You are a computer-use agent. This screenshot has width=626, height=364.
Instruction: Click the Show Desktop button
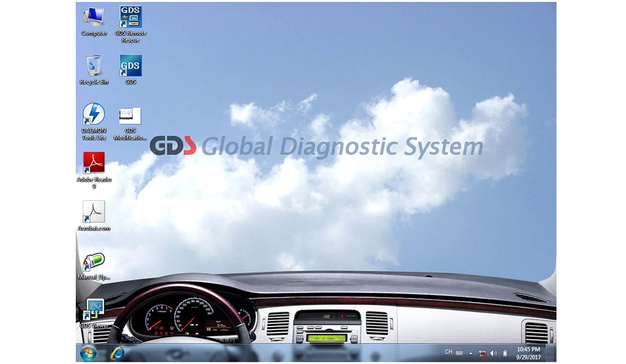pyautogui.click(x=551, y=353)
